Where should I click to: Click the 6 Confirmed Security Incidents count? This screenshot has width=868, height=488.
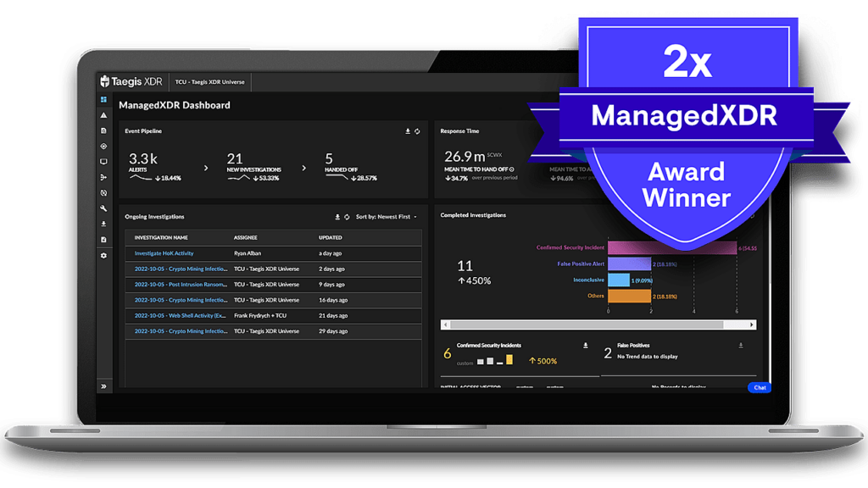coord(448,353)
